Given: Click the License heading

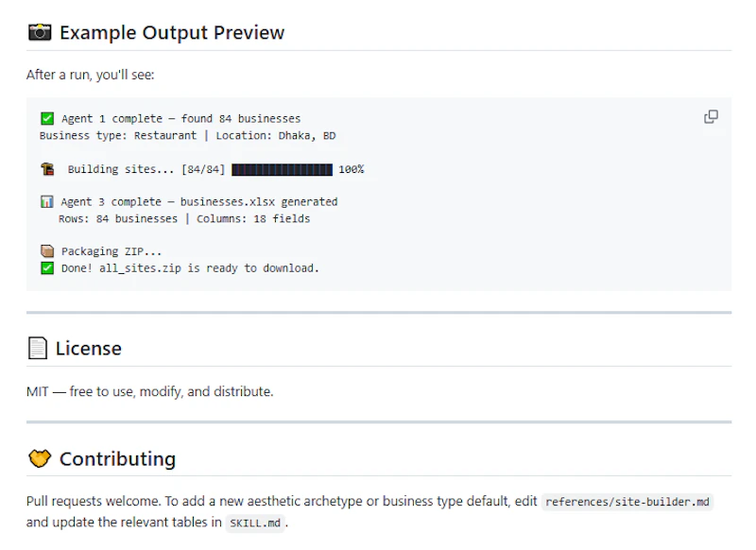Looking at the screenshot, I should pyautogui.click(x=88, y=349).
